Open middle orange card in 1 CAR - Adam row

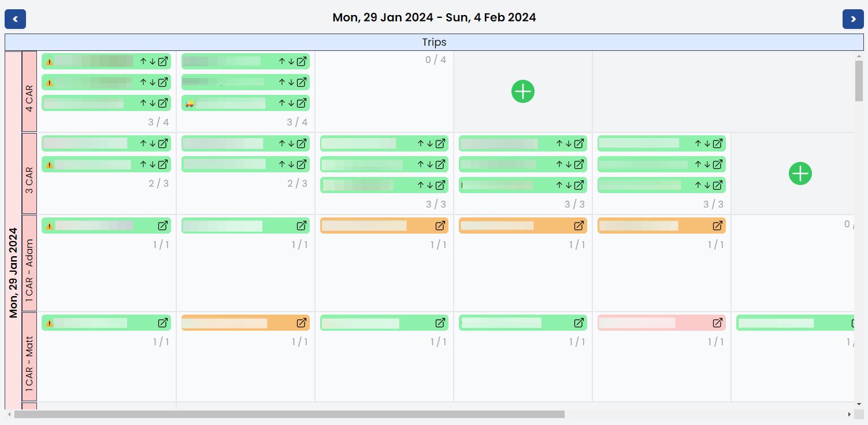[x=579, y=226]
